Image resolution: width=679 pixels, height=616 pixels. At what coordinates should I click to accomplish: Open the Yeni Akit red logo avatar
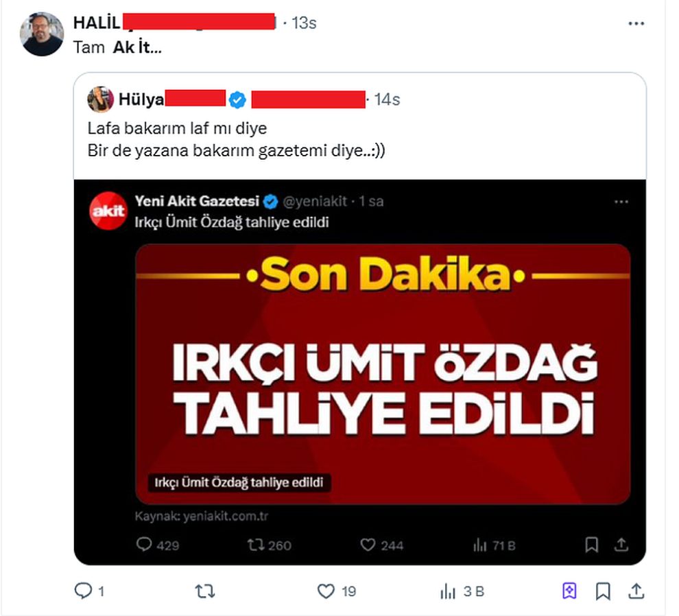tap(108, 211)
